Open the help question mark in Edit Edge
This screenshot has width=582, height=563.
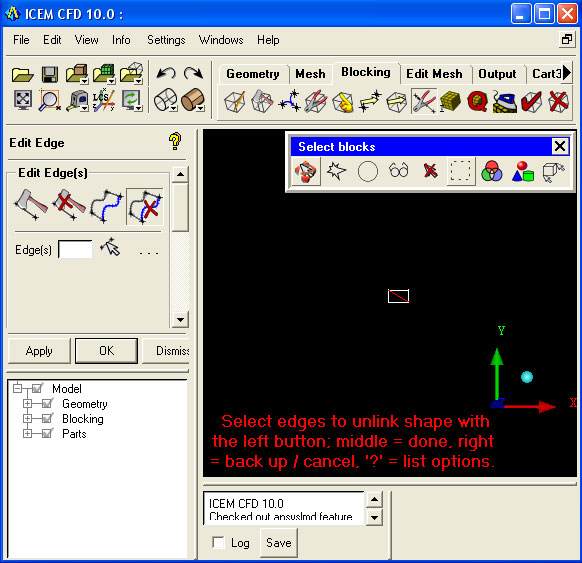[175, 141]
